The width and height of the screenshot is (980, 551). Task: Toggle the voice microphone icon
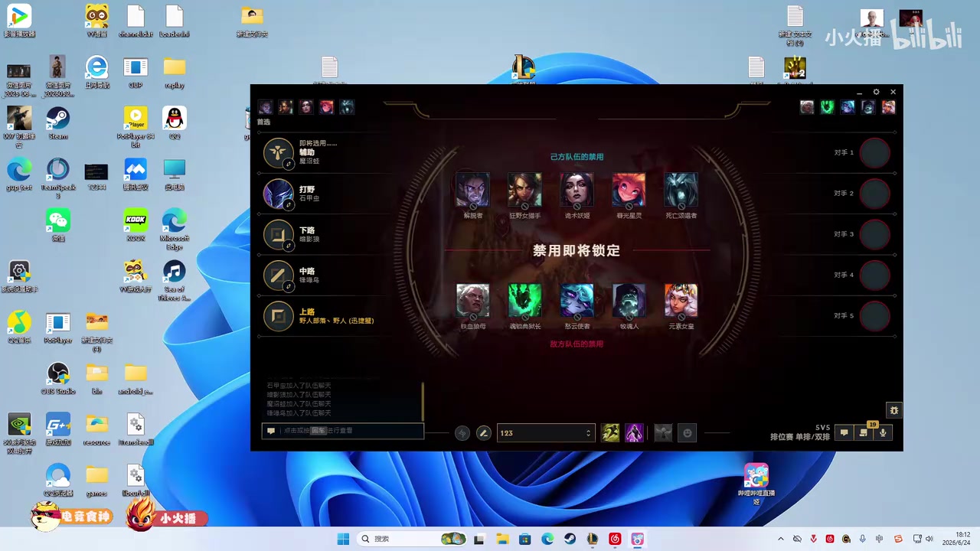click(x=883, y=433)
